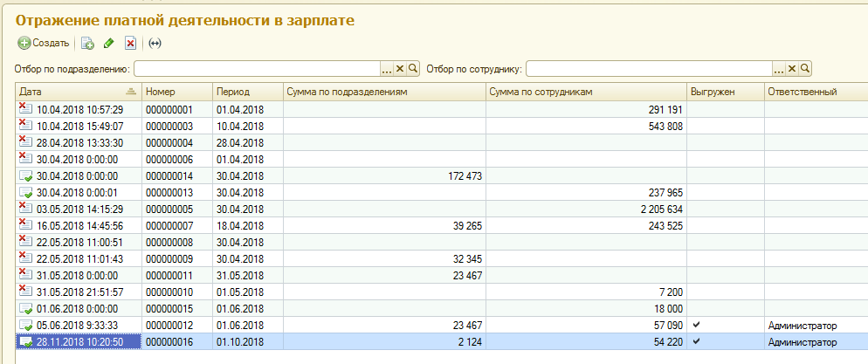Click document icon of row 22.05.2018 11:01:43
Image resolution: width=868 pixels, height=364 pixels.
[25, 258]
